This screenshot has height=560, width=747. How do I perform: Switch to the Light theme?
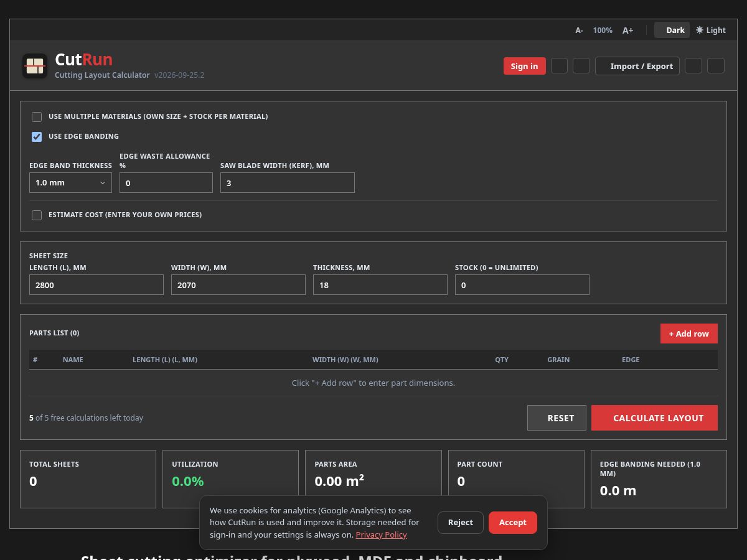(711, 30)
